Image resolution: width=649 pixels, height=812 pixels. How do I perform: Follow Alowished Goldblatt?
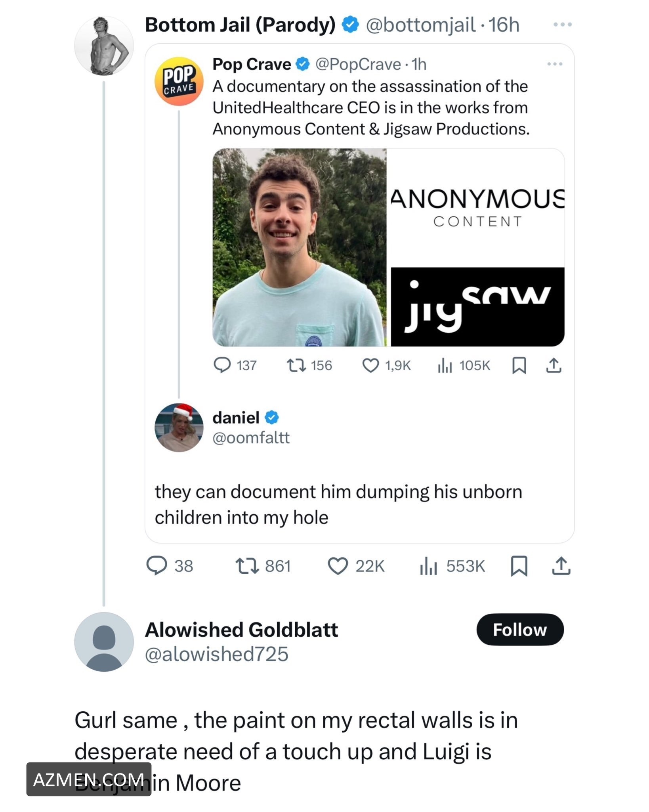(x=519, y=630)
